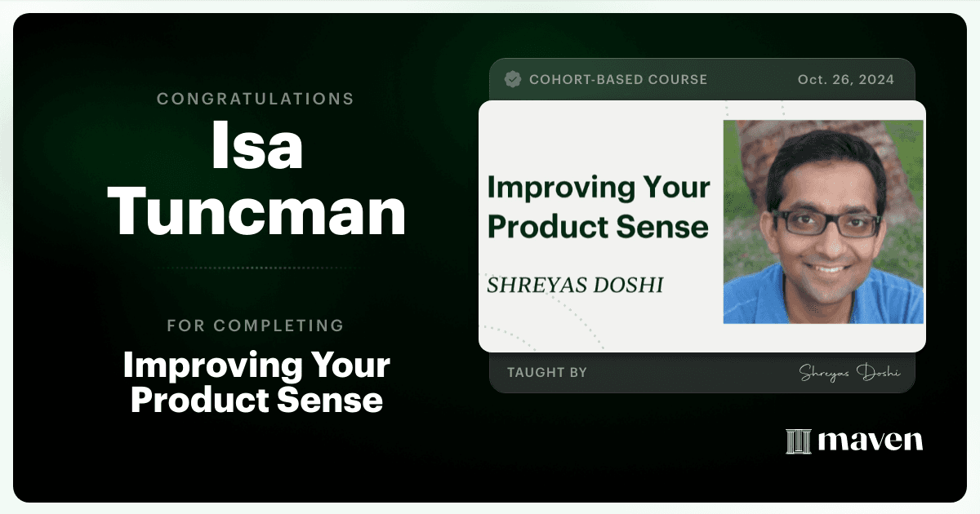Open the green Improving Your Product Sense card title
This screenshot has width=980, height=514.
(599, 206)
